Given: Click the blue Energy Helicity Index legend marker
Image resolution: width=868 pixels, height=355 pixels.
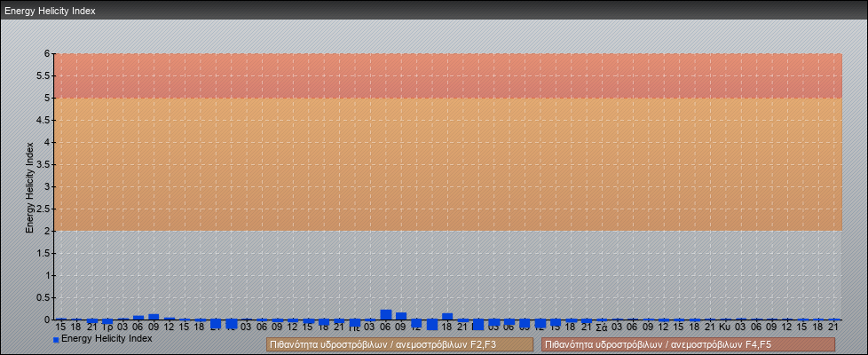Looking at the screenshot, I should (x=55, y=339).
